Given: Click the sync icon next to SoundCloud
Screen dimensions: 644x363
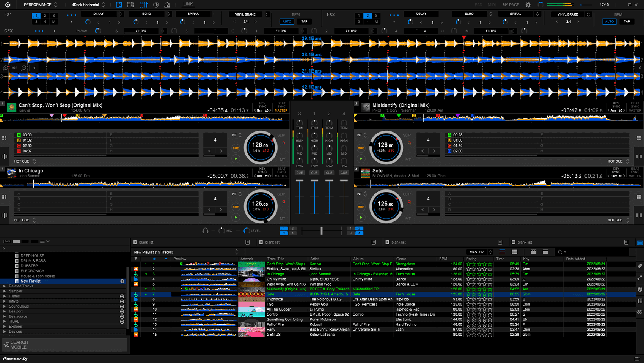Looking at the screenshot, I should (122, 306).
